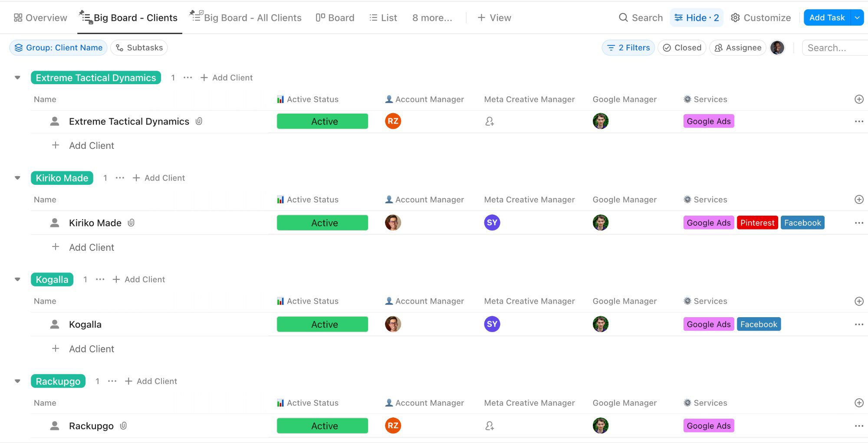Click the Group: Client Name toggle
This screenshot has width=868, height=443.
click(x=59, y=48)
